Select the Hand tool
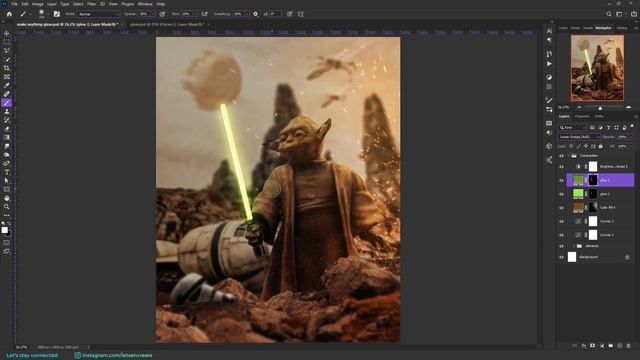This screenshot has width=640, height=360. [x=7, y=198]
